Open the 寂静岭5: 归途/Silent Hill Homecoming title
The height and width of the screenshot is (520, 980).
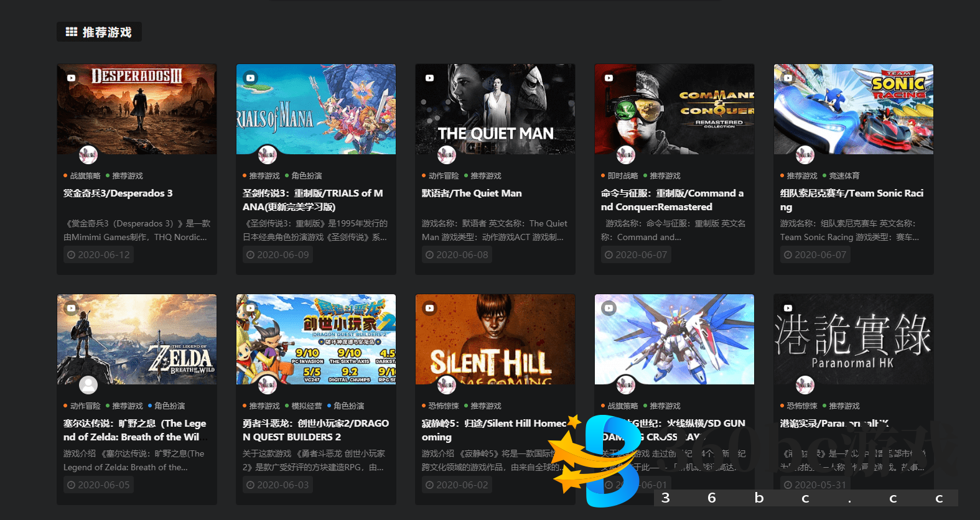point(494,430)
